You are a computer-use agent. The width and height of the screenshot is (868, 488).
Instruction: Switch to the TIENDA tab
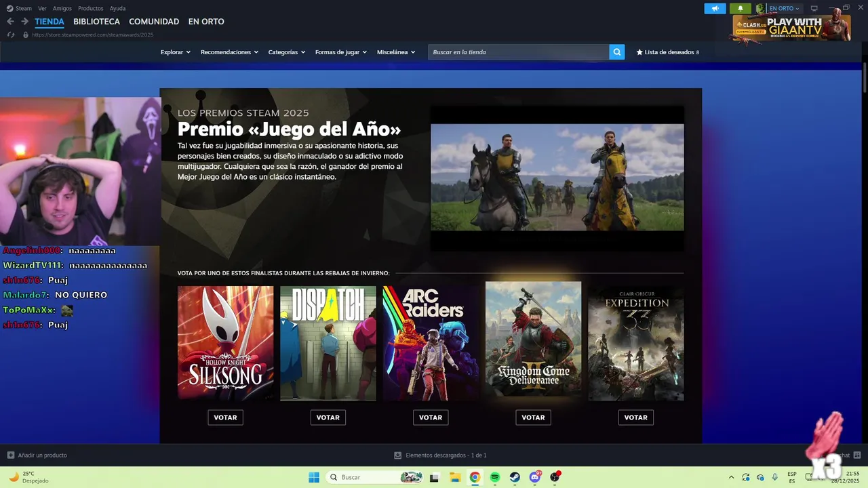point(50,22)
